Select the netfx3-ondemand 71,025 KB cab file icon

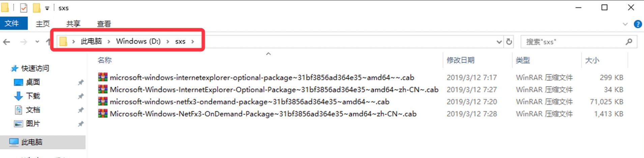[103, 101]
